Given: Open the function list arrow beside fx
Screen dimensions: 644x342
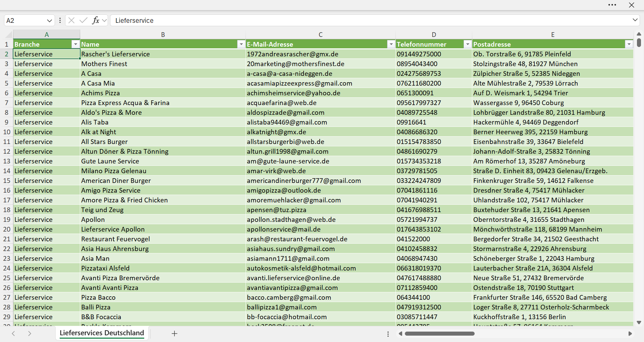Looking at the screenshot, I should pos(104,20).
